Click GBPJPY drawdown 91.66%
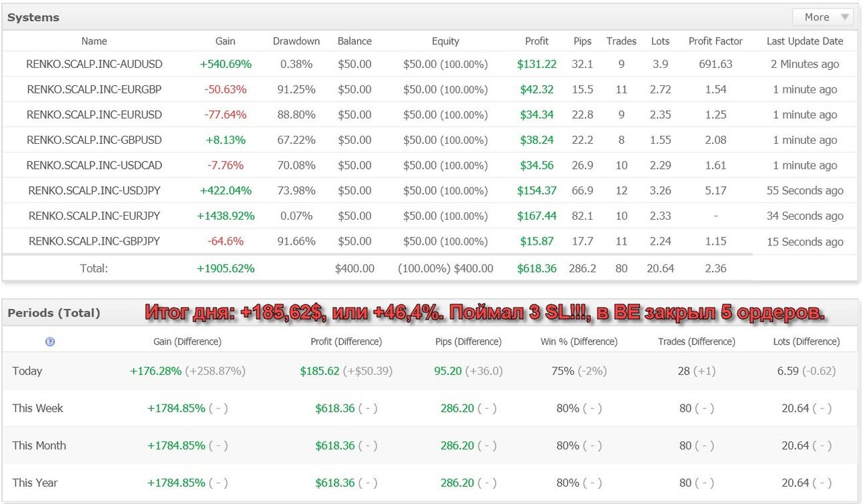The image size is (862, 504). click(x=297, y=241)
